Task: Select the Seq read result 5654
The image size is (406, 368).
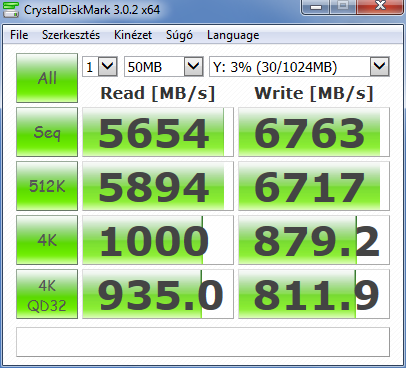Action: point(158,132)
